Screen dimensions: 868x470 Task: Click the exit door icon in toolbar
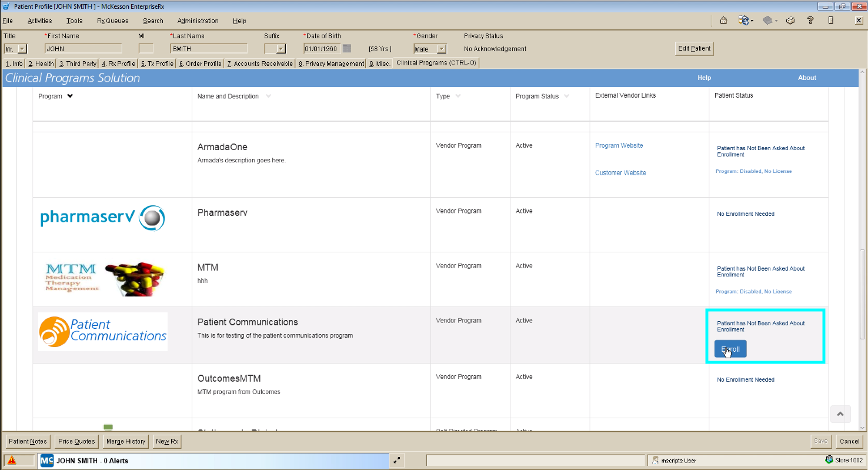(x=831, y=21)
